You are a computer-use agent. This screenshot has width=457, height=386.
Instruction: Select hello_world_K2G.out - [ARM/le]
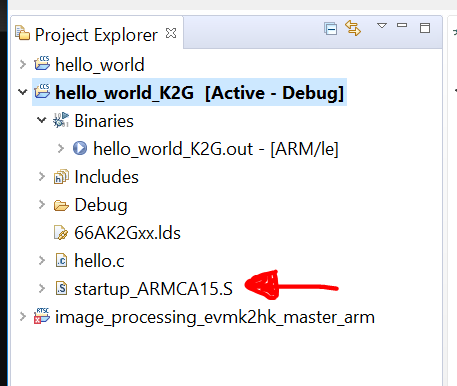pos(216,149)
